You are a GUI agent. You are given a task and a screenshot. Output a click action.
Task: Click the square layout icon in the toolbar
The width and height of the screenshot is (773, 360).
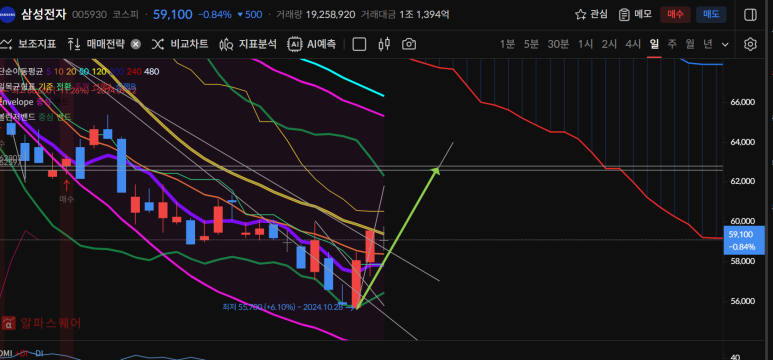359,44
